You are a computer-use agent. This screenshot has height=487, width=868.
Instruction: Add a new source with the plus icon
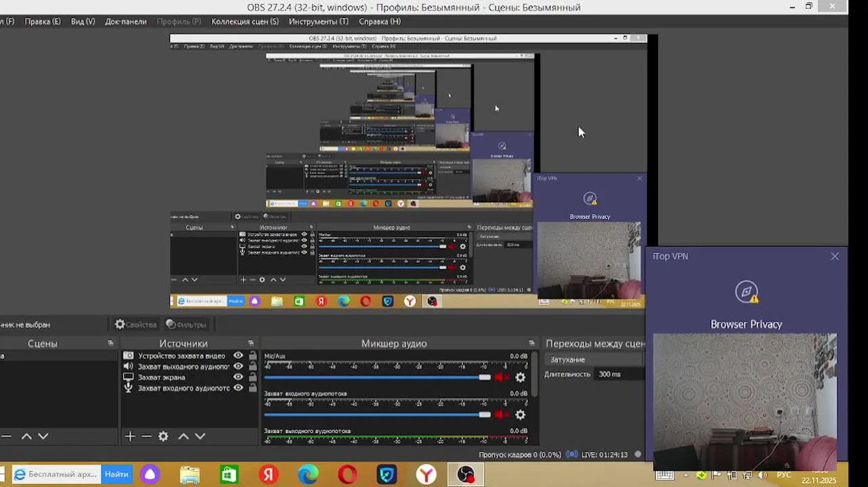tap(130, 436)
